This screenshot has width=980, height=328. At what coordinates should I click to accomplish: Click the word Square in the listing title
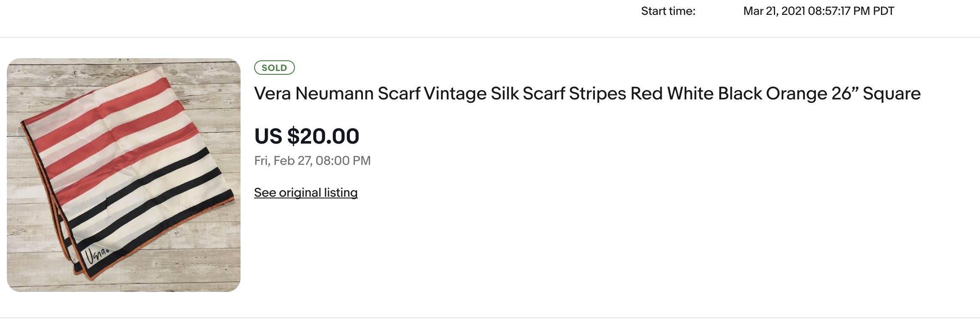891,93
